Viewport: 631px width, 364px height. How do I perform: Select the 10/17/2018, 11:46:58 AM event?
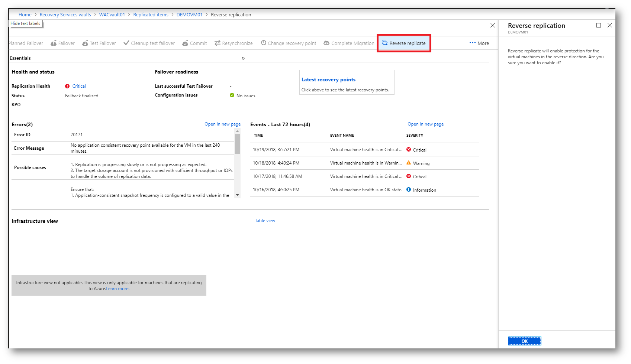365,176
